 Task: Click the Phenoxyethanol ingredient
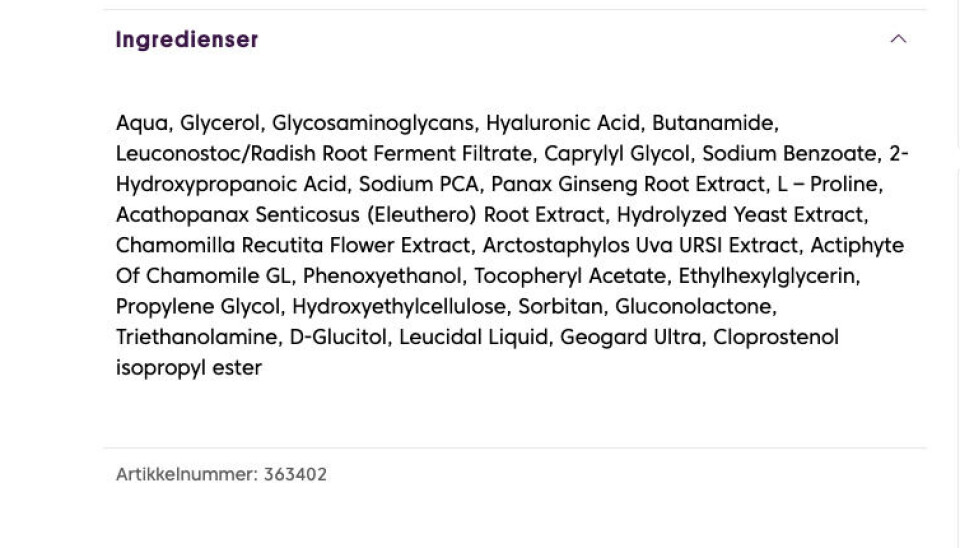tap(383, 276)
